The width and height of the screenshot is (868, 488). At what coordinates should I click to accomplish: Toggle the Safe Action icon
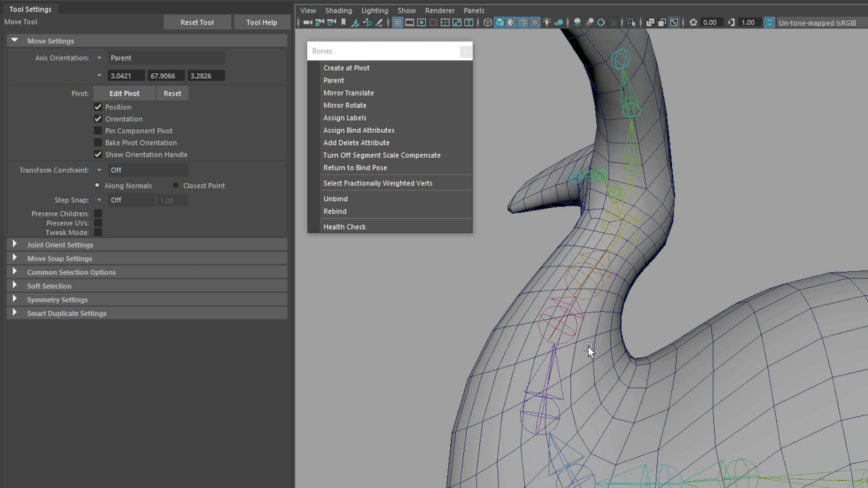[x=457, y=22]
